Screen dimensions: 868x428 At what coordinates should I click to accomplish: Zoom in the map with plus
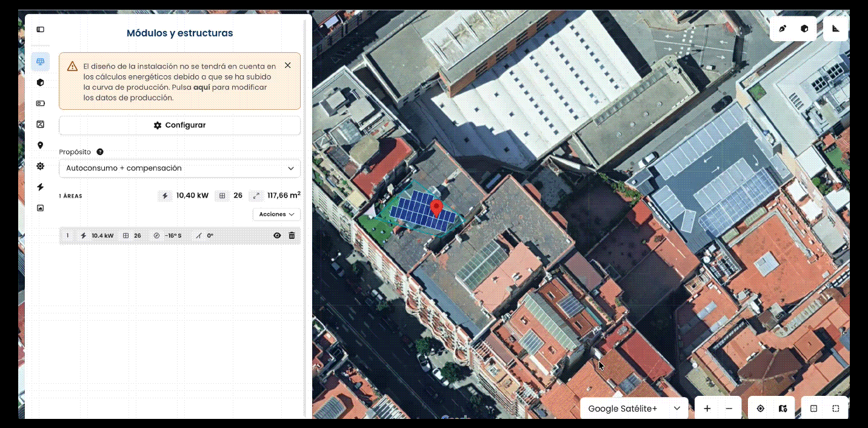click(707, 409)
